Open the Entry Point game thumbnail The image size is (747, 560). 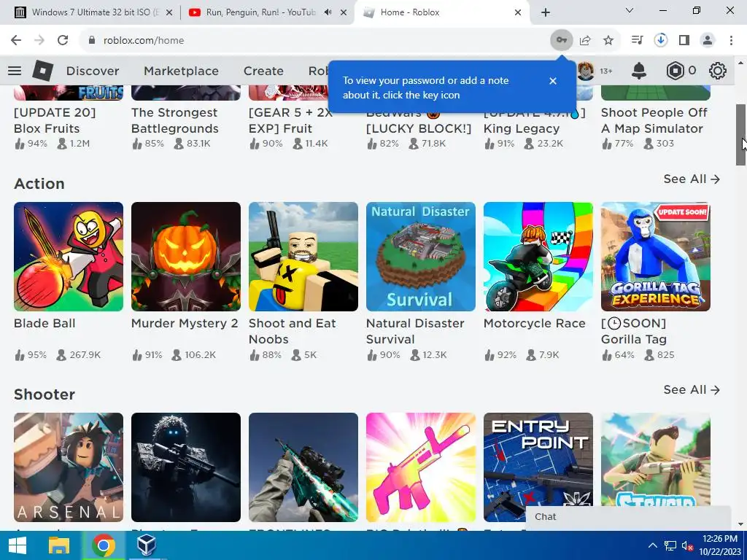[x=538, y=467]
